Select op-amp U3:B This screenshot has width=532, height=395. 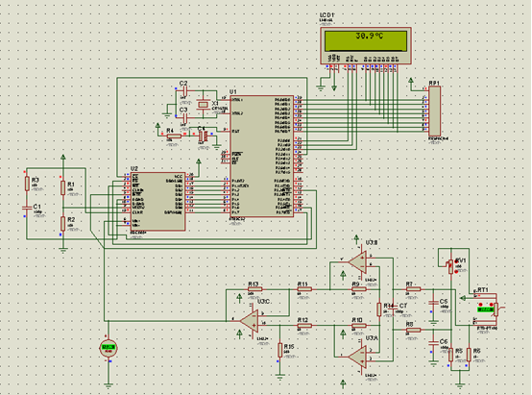pos(358,262)
